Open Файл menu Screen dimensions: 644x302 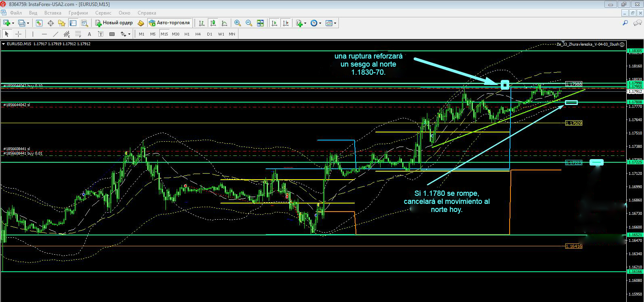pyautogui.click(x=16, y=13)
